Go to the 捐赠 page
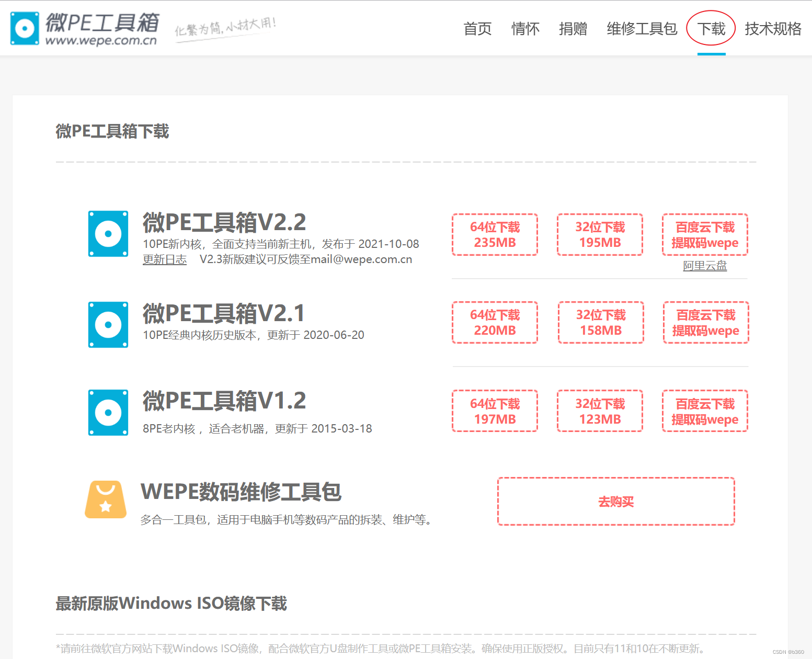This screenshot has width=812, height=659. pos(573,28)
